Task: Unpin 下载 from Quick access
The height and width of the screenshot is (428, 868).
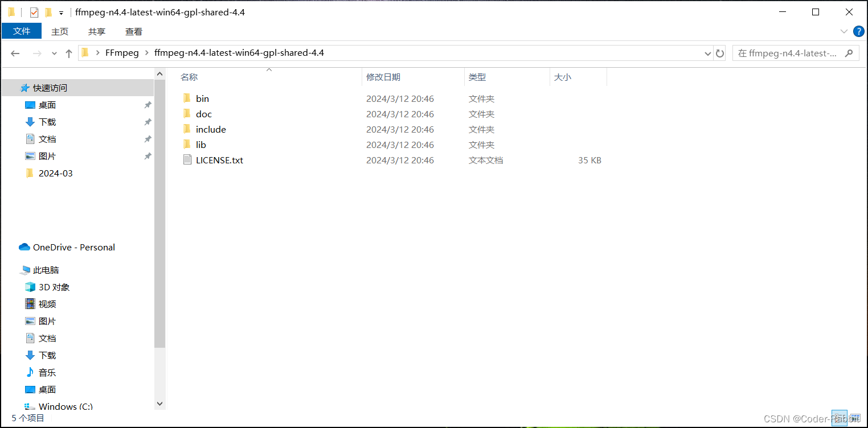Action: (147, 122)
